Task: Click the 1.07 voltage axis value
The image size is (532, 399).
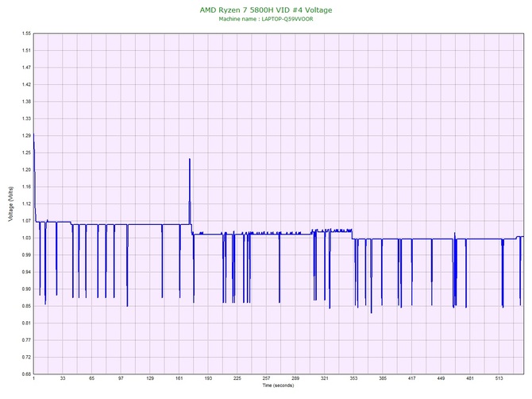Action: click(26, 221)
